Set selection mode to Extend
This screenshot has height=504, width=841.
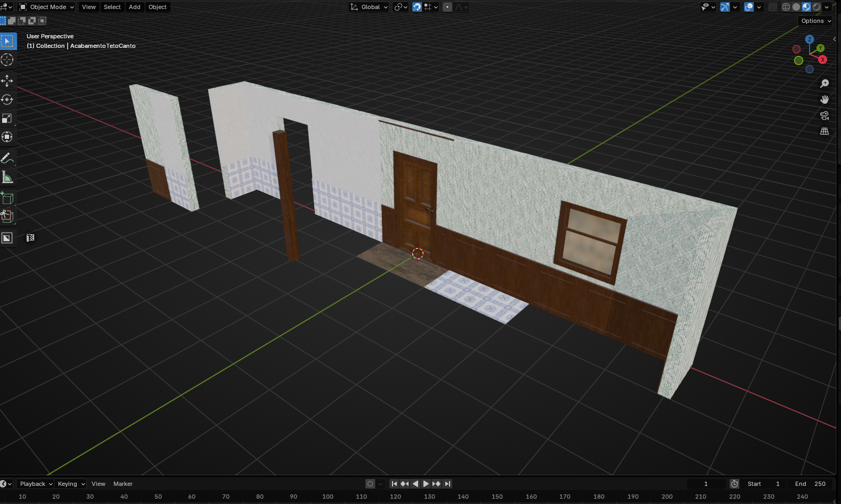(x=12, y=21)
